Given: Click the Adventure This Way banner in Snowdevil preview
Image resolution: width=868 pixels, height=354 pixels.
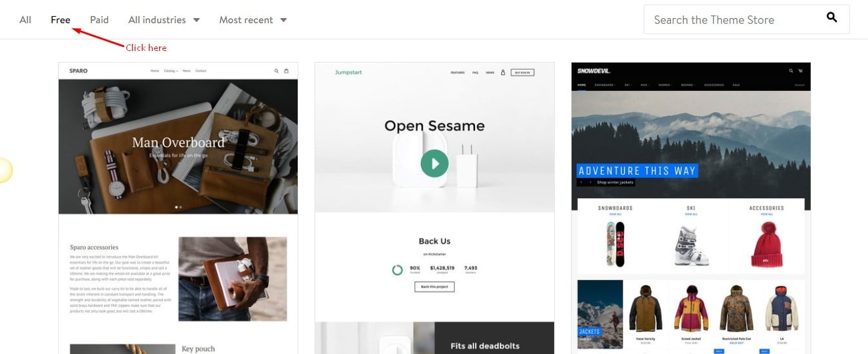Looking at the screenshot, I should 637,171.
